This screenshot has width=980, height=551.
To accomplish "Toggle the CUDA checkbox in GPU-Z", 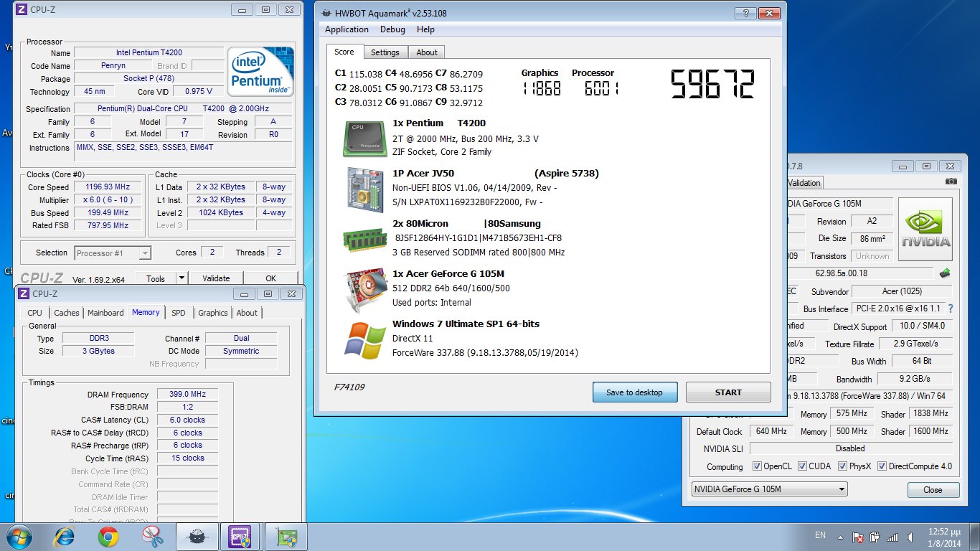I will (x=802, y=466).
